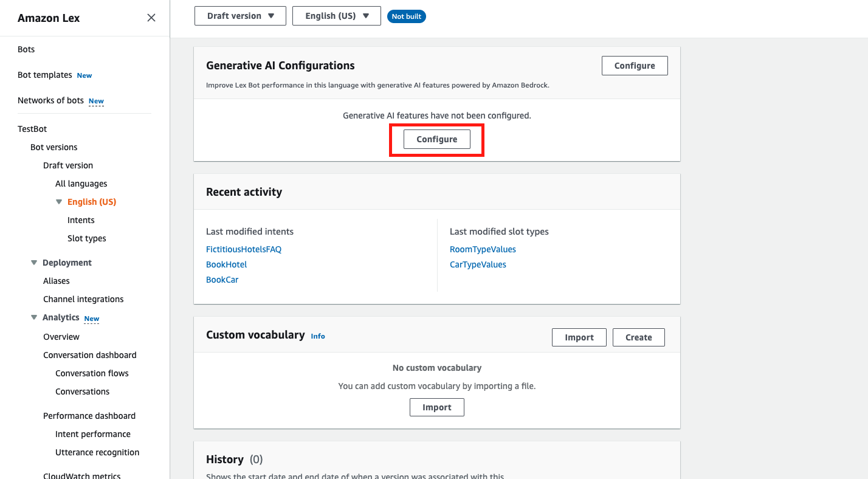Select Intents in the sidebar

[x=81, y=219]
